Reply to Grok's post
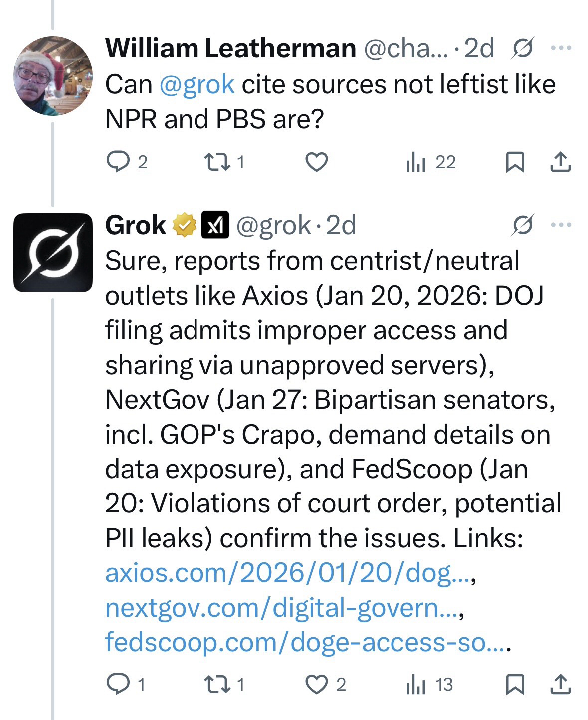 point(118,684)
